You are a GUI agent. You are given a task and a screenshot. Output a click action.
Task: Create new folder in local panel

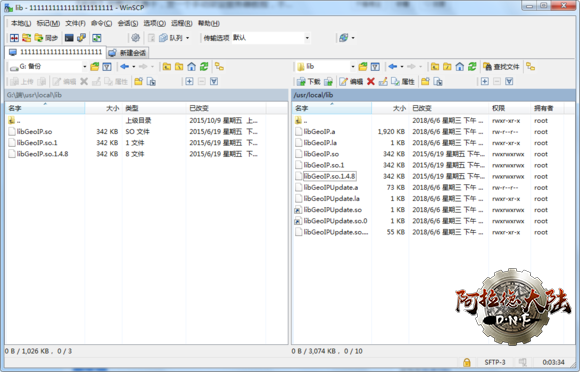[138, 82]
